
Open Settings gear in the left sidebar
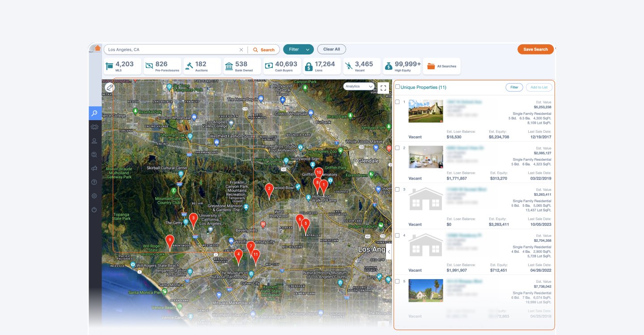pyautogui.click(x=94, y=196)
